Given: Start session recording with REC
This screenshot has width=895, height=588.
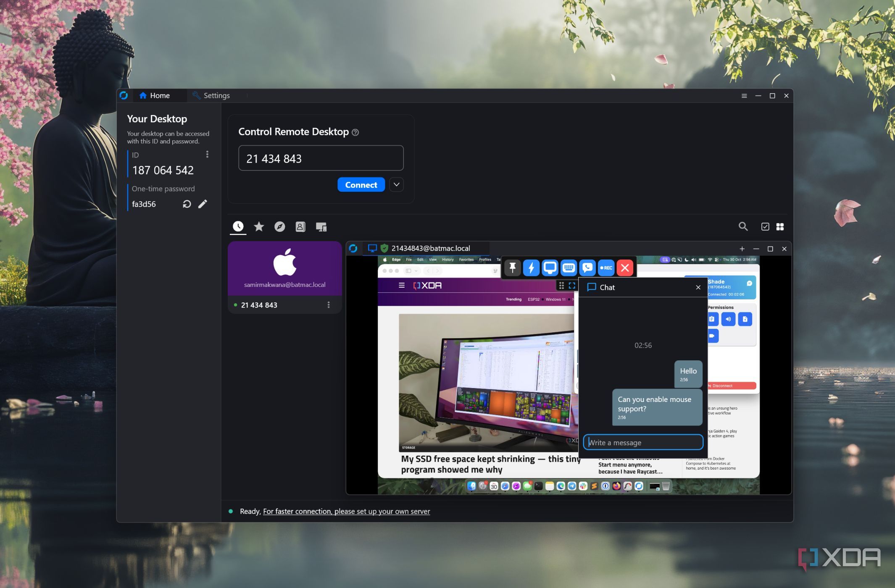Looking at the screenshot, I should click(606, 268).
